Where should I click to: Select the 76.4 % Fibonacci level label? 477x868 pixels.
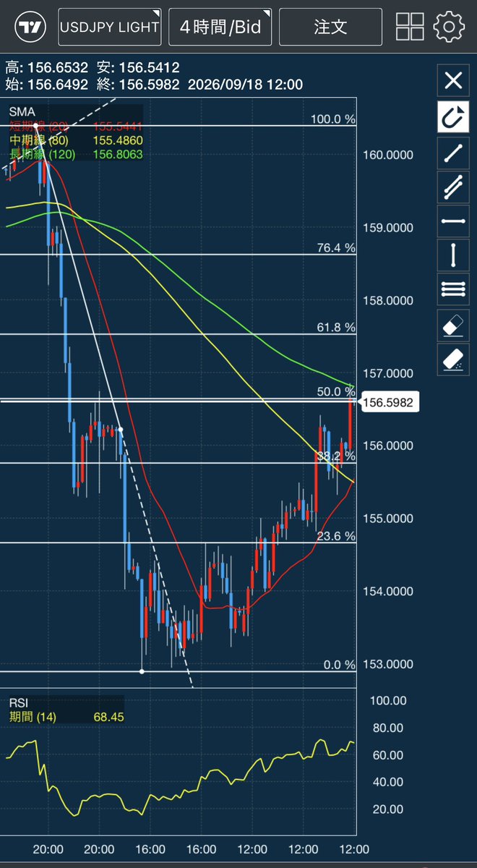pos(336,247)
